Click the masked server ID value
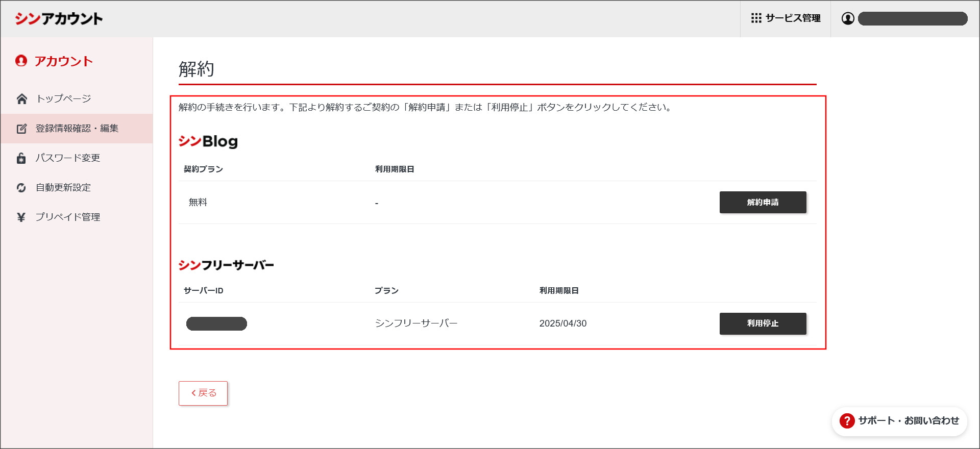The image size is (980, 449). click(x=216, y=324)
